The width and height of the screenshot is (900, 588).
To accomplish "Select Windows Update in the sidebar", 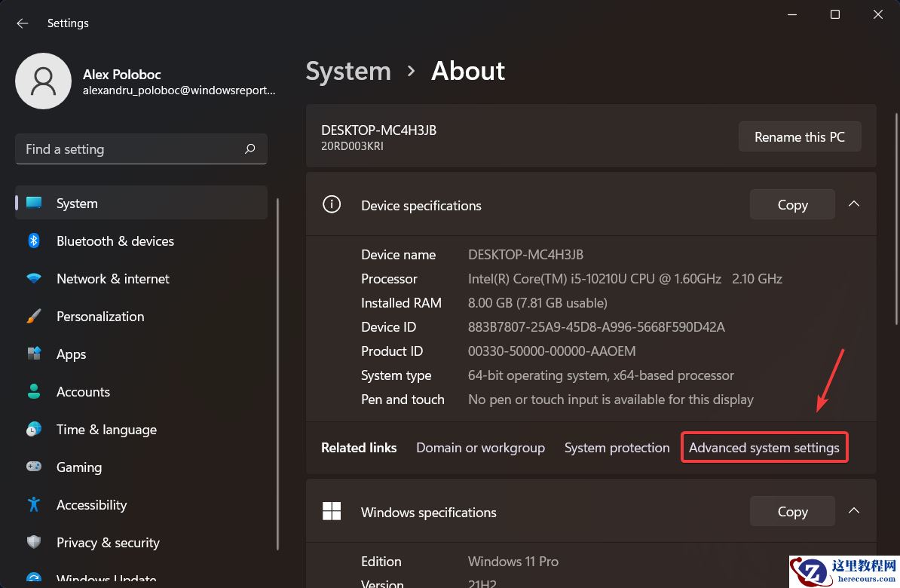I will pos(106,577).
